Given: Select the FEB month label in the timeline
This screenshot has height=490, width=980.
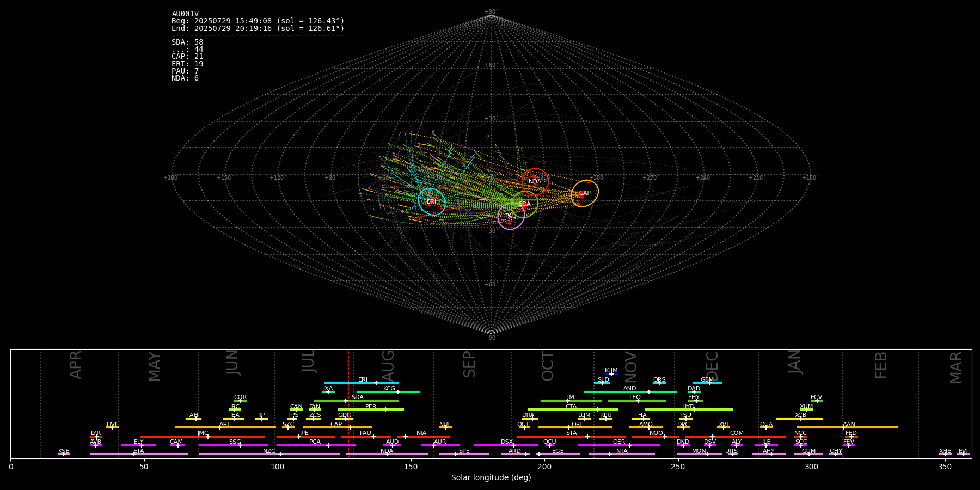Looking at the screenshot, I should 881,365.
